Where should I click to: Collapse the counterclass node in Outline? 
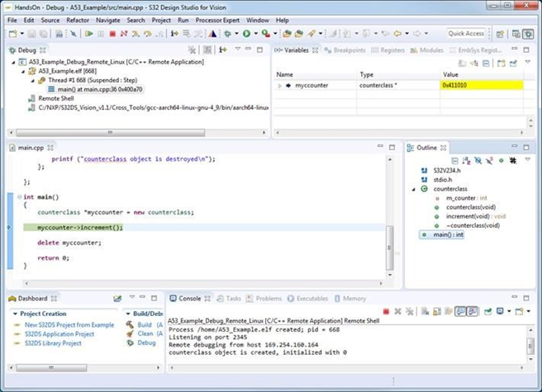pyautogui.click(x=413, y=189)
